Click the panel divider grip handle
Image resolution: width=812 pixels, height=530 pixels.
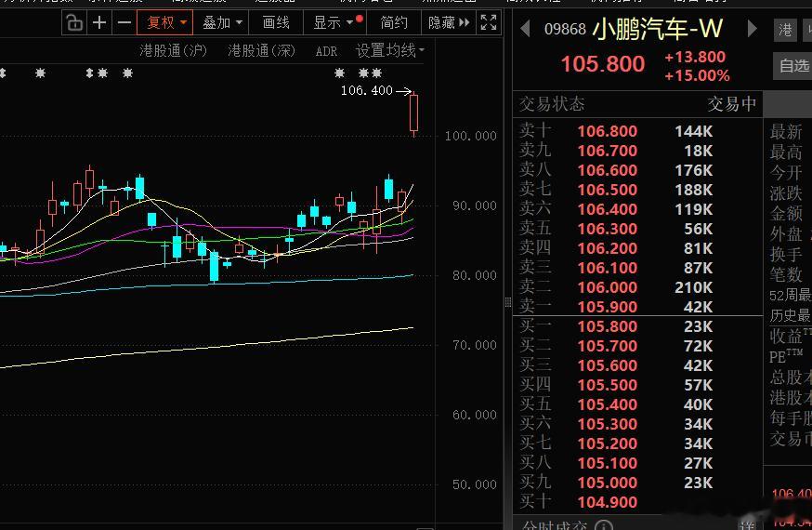pos(508,302)
